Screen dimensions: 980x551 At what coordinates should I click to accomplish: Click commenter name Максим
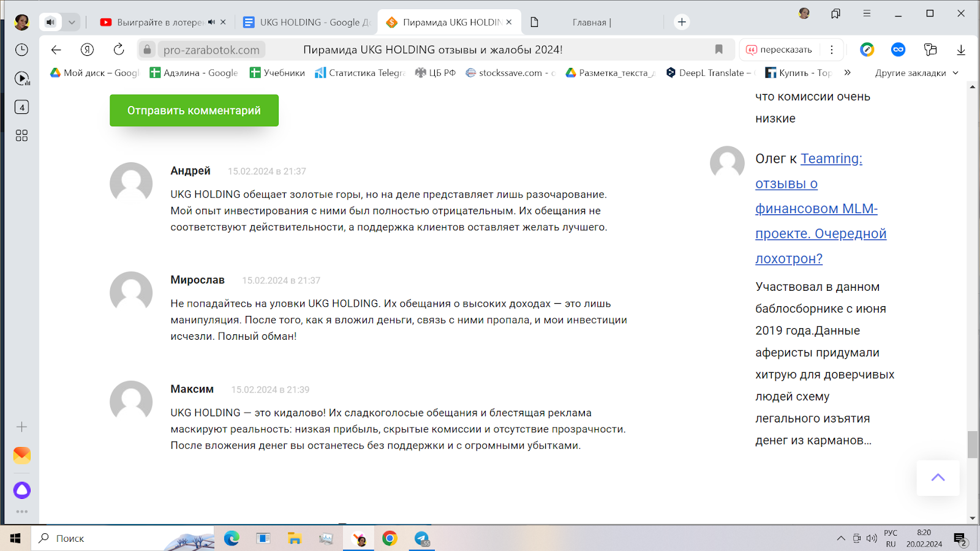(x=192, y=389)
